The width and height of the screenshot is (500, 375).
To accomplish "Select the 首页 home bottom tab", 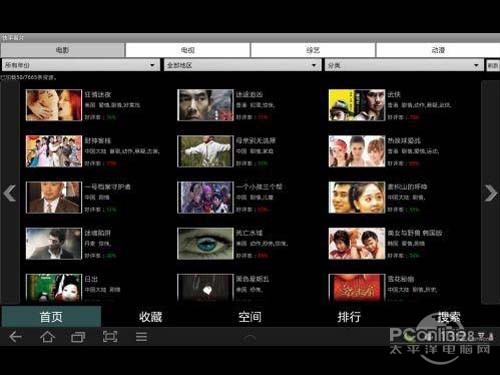I will point(51,317).
